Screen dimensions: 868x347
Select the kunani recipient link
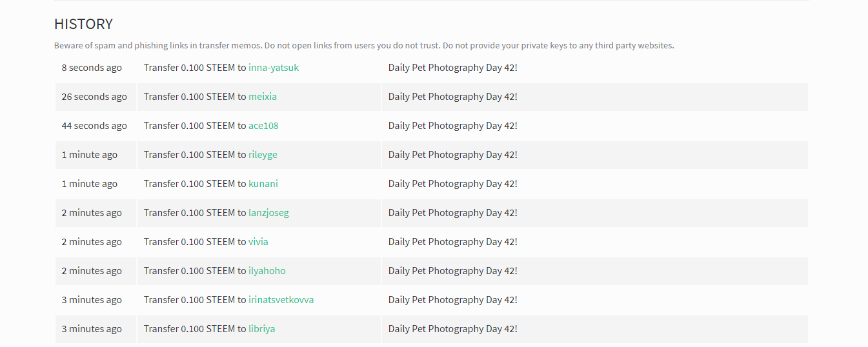pos(263,184)
